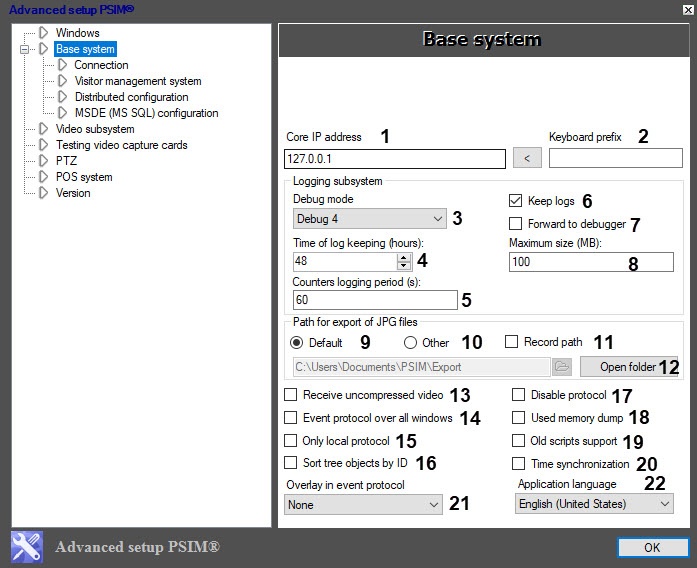This screenshot has width=697, height=568.
Task: Open the Debug mode dropdown
Action: tap(369, 219)
